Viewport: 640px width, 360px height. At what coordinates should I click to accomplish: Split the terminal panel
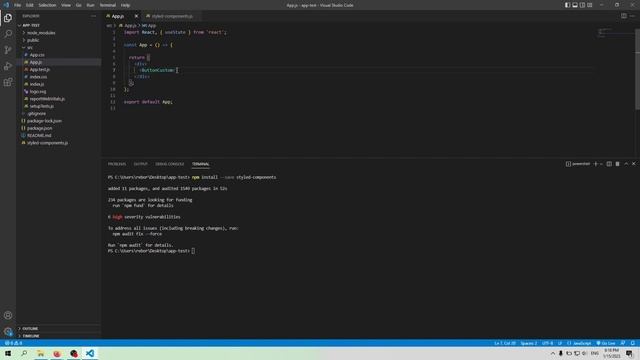point(609,164)
